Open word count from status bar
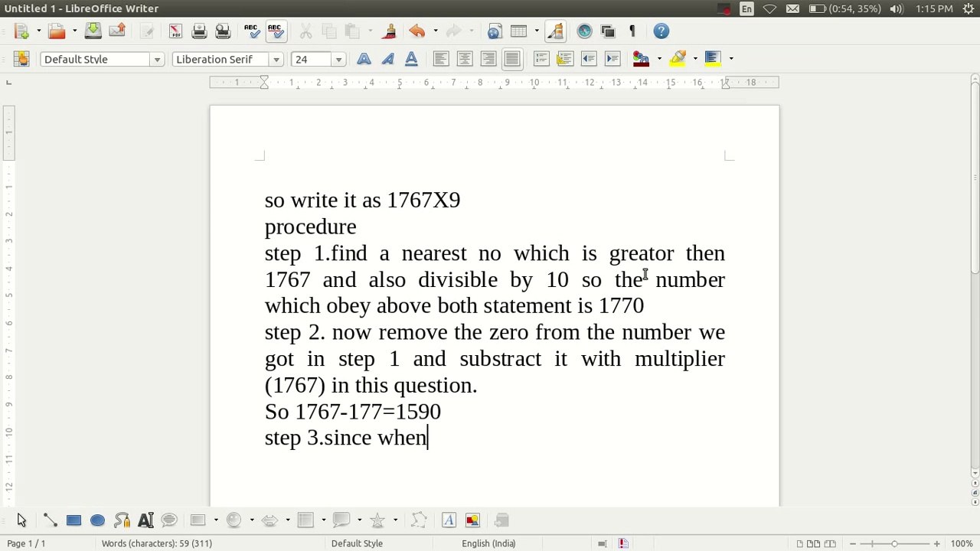The width and height of the screenshot is (980, 551). pyautogui.click(x=157, y=543)
